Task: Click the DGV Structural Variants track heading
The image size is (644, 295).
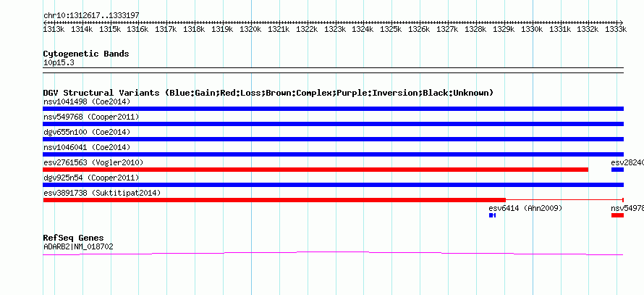Action: [x=268, y=93]
